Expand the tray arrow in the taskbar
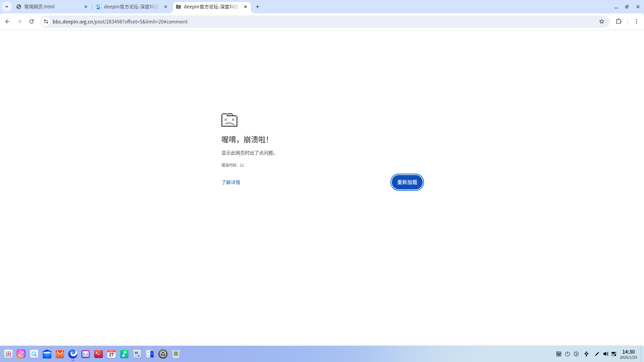644x362 pixels. pos(576,354)
